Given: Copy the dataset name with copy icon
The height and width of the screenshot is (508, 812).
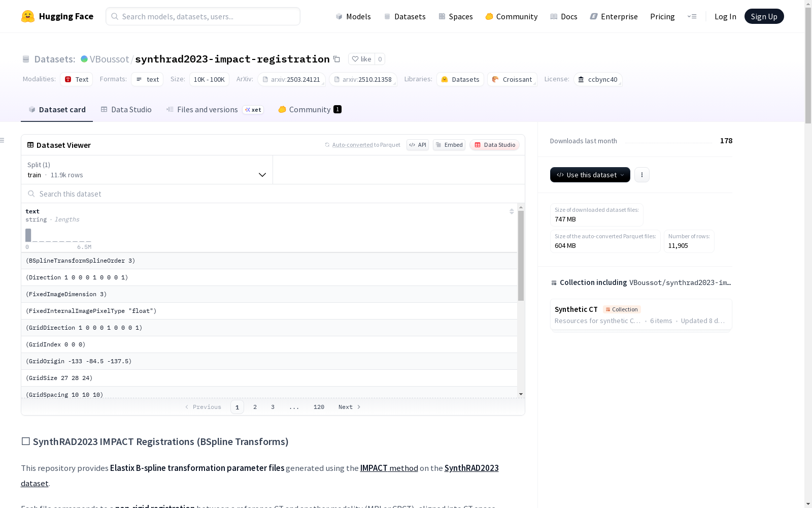Looking at the screenshot, I should tap(336, 59).
